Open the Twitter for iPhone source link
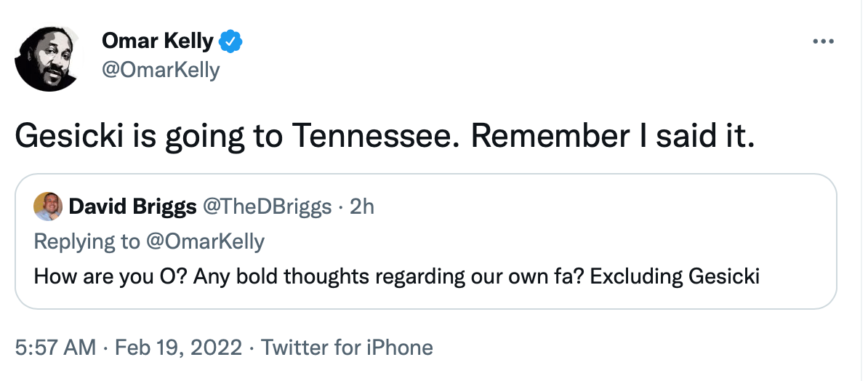This screenshot has height=381, width=868. (x=347, y=348)
